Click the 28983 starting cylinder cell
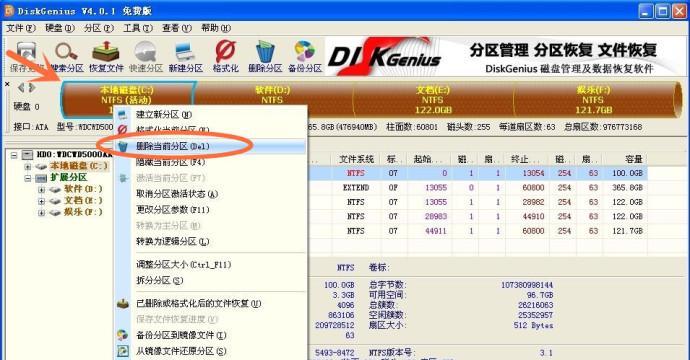690x360 pixels. point(436,216)
